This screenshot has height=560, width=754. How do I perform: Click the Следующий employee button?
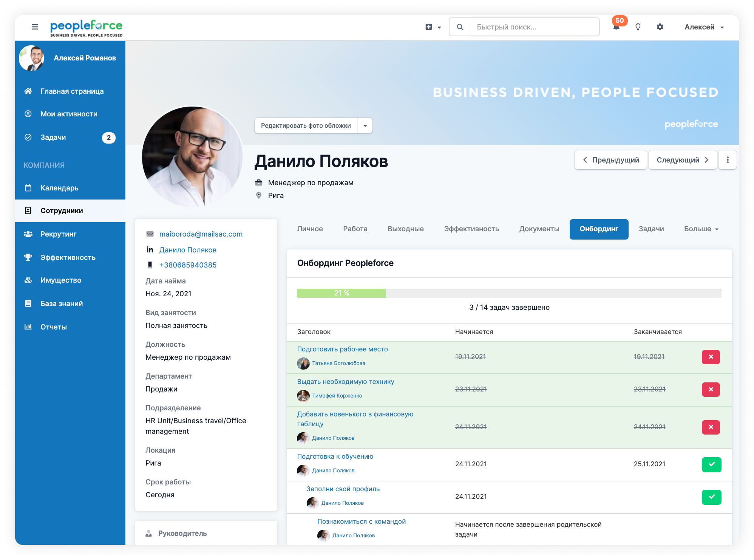(x=682, y=160)
